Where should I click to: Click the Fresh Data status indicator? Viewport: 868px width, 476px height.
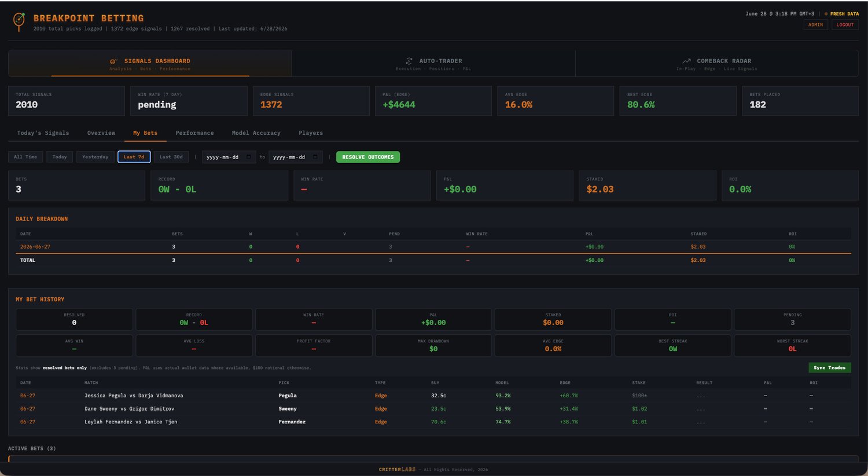point(842,14)
